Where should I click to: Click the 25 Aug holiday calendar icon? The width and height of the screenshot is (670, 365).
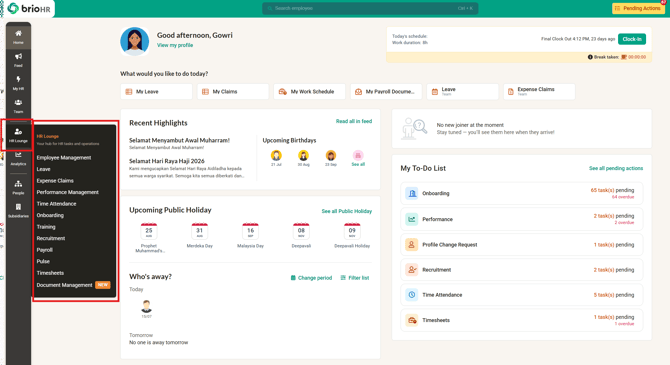point(149,231)
